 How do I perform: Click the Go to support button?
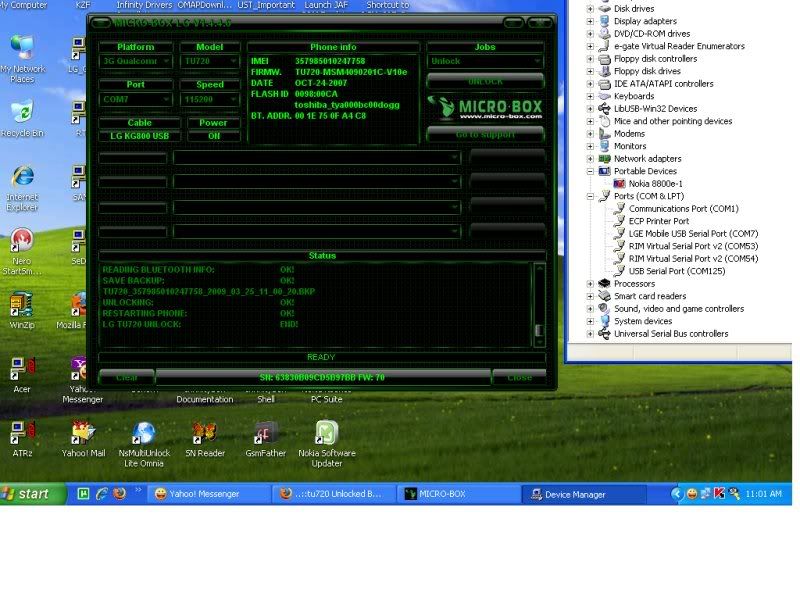(485, 135)
